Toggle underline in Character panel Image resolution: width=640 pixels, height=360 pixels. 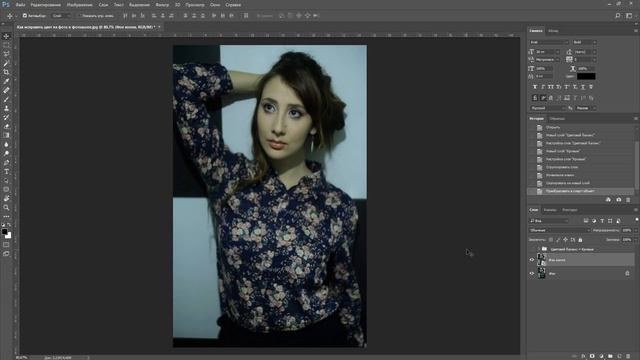(583, 87)
